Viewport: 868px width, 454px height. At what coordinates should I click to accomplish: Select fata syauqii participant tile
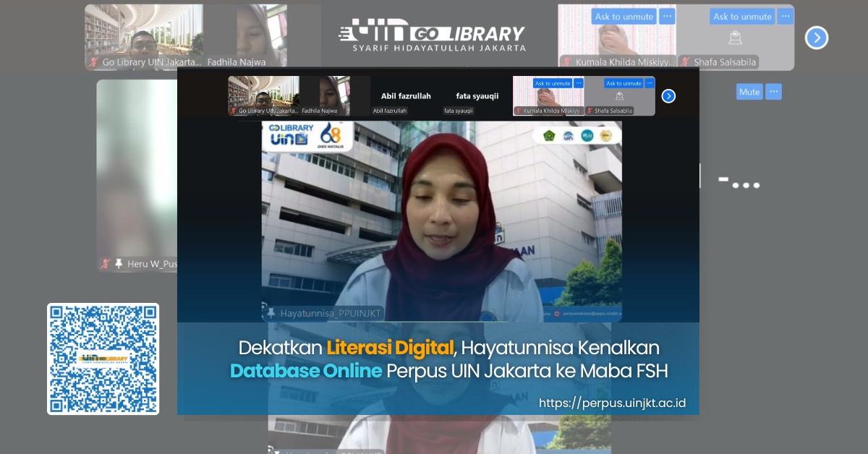tap(477, 96)
